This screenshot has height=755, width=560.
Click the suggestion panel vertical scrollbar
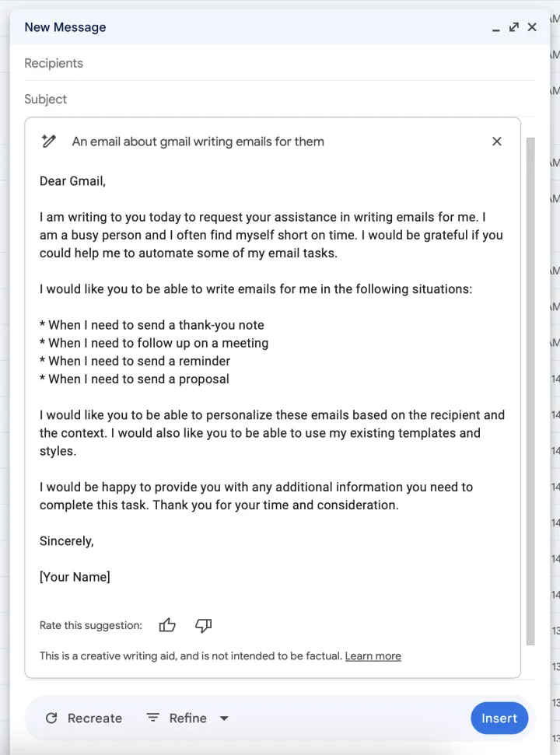click(530, 389)
